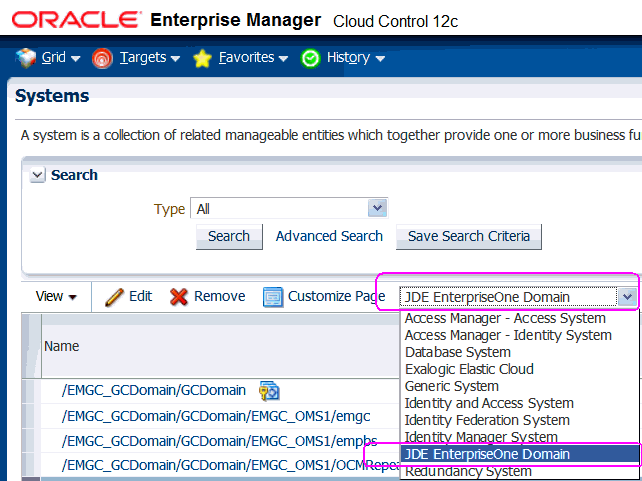Open the Type dropdown showing All
Screen dimensions: 642x481
(x=289, y=209)
